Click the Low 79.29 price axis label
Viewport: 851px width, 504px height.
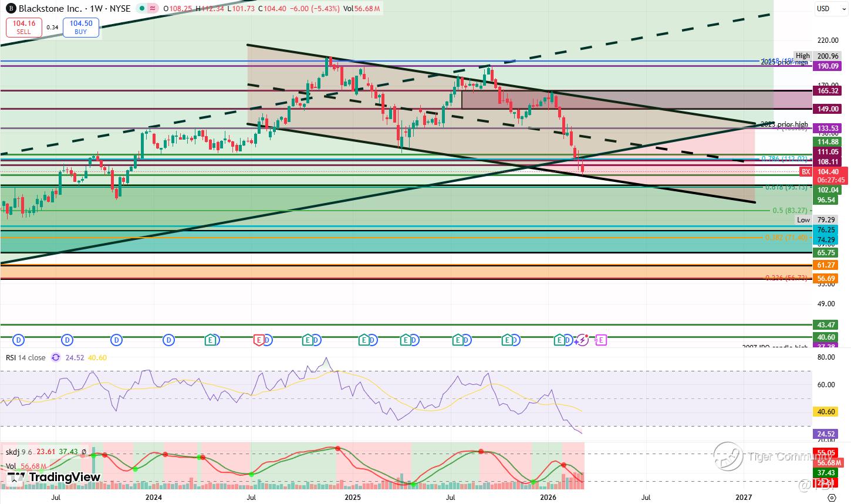817,219
